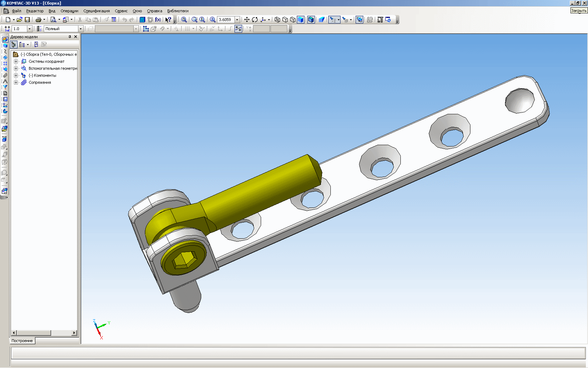
Task: Activate the context help cursor icon
Action: [x=168, y=20]
